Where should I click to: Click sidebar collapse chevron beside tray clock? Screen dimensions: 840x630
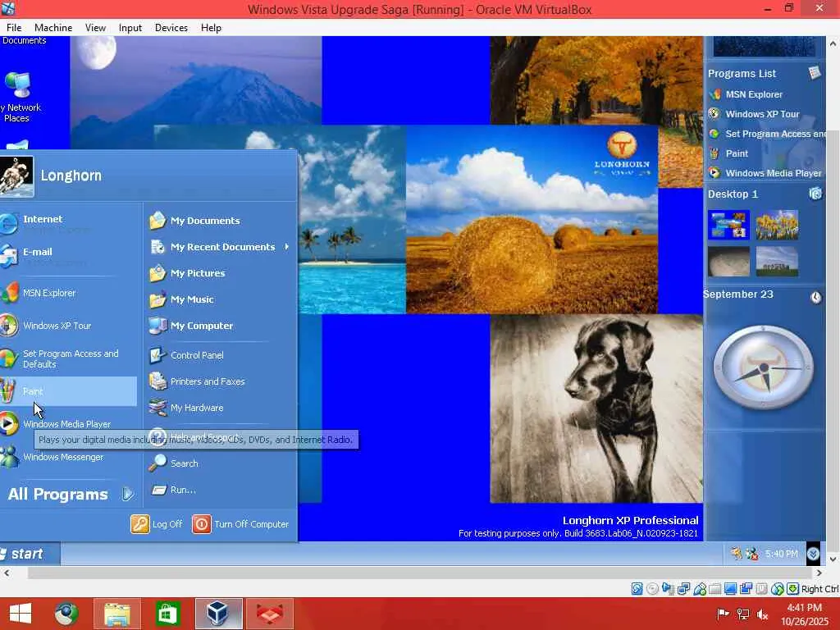[x=813, y=554]
